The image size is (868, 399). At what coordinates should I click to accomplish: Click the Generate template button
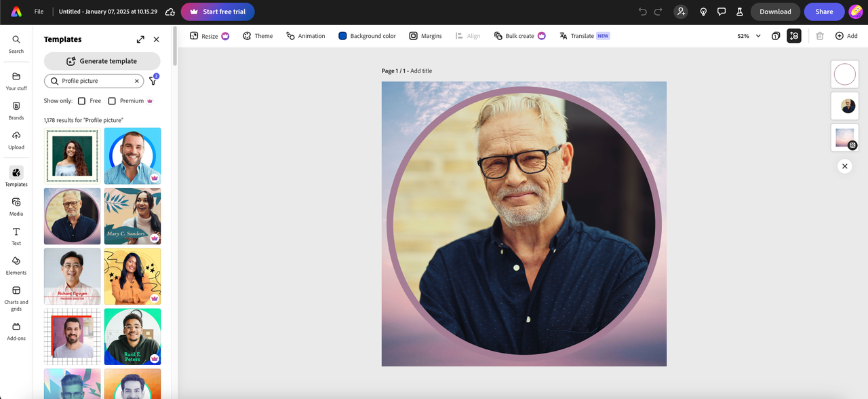pos(102,61)
